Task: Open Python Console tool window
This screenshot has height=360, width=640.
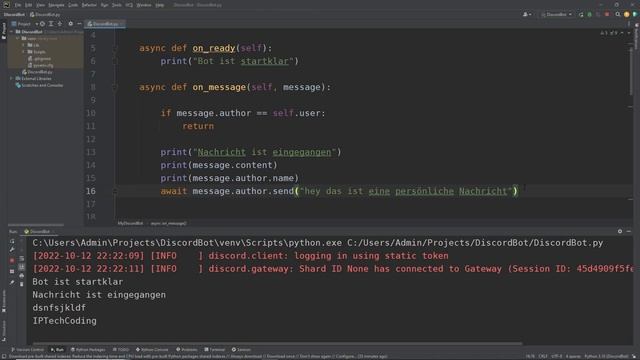Action: pos(152,350)
